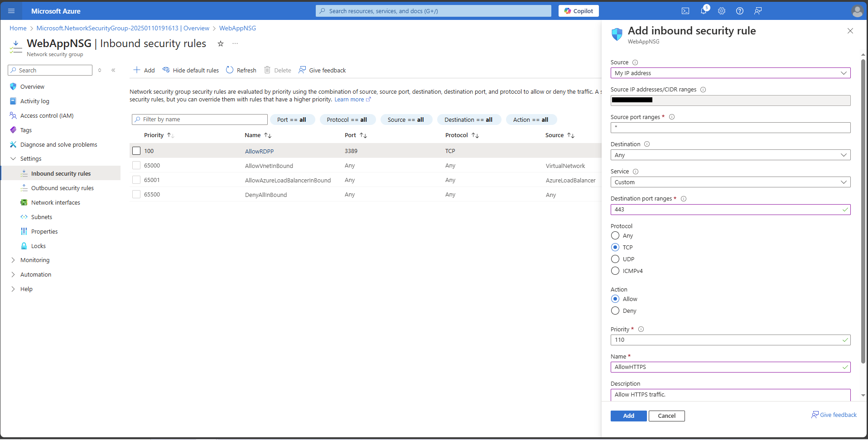
Task: Open Network interfaces in sidebar
Action: click(x=56, y=202)
